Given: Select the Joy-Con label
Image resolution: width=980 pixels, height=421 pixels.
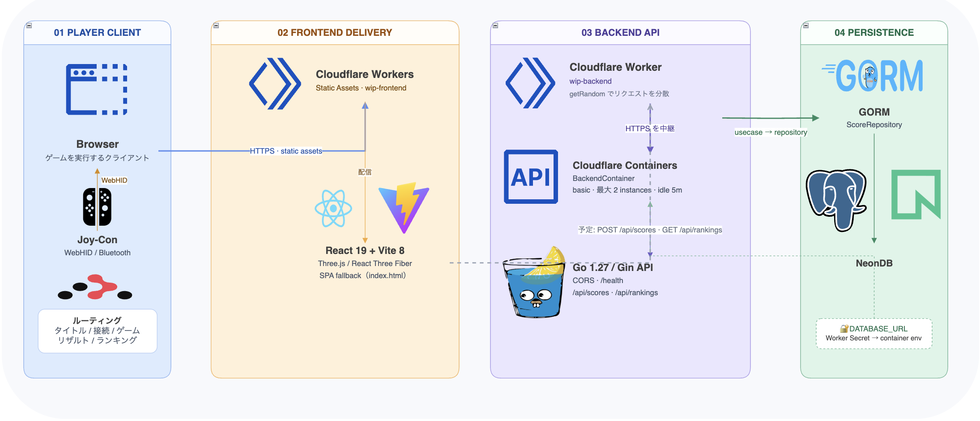Looking at the screenshot, I should tap(97, 240).
